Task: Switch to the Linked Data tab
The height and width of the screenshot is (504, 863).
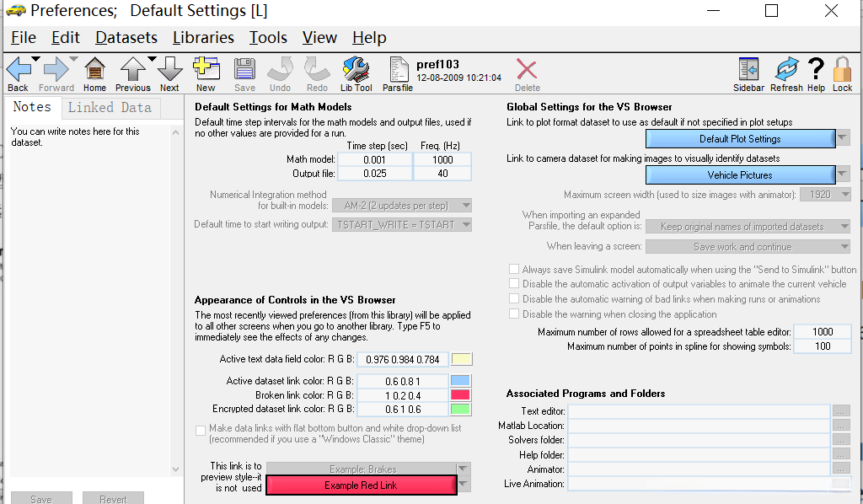Action: click(x=110, y=107)
